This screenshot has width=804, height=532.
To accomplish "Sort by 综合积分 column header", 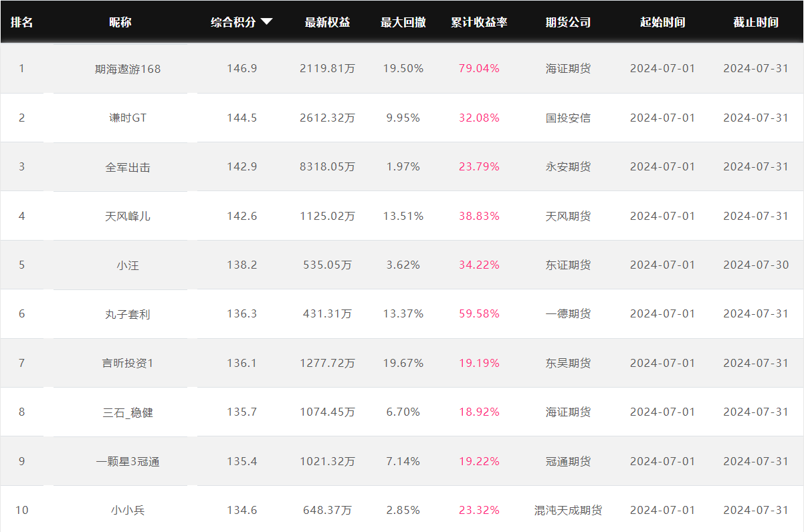I will (233, 22).
